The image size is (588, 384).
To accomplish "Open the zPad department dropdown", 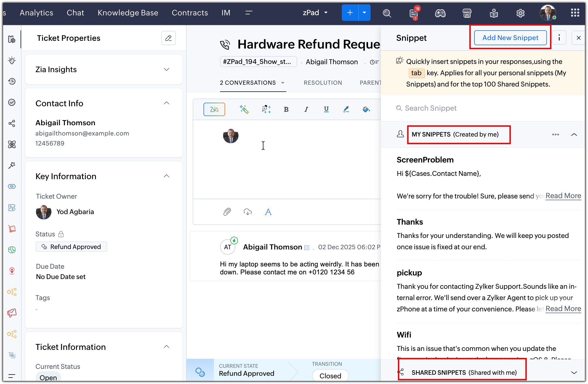I will click(315, 13).
